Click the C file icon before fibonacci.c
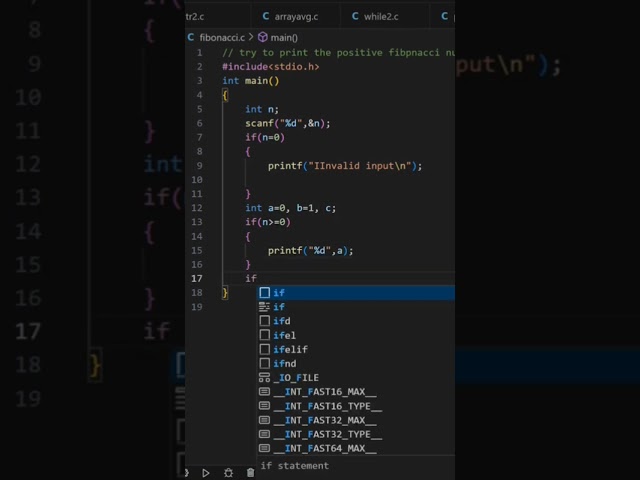 click(x=191, y=37)
